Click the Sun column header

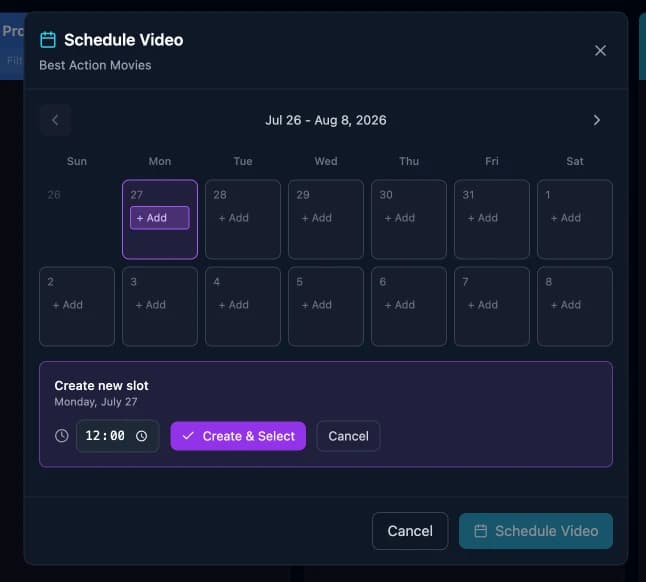(77, 161)
